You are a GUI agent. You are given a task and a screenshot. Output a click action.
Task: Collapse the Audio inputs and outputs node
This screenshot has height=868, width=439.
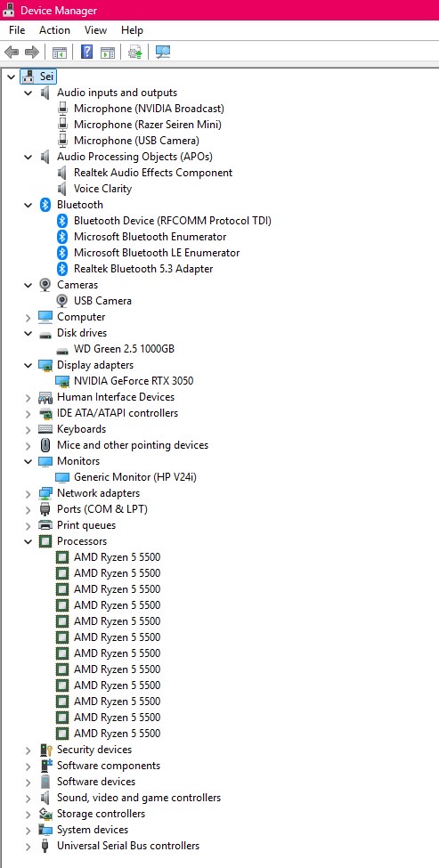[x=28, y=93]
